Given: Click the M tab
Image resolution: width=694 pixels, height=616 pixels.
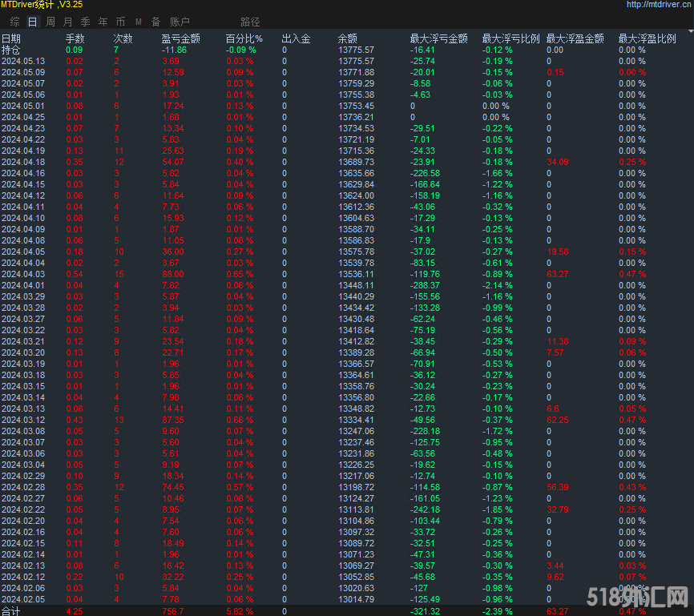Looking at the screenshot, I should coord(139,22).
